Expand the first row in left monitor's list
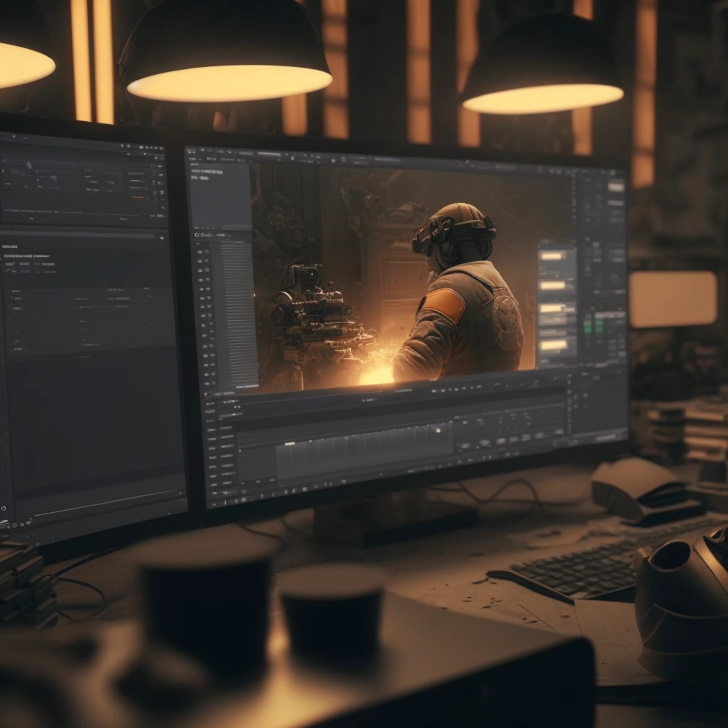This screenshot has height=728, width=728. pyautogui.click(x=13, y=298)
